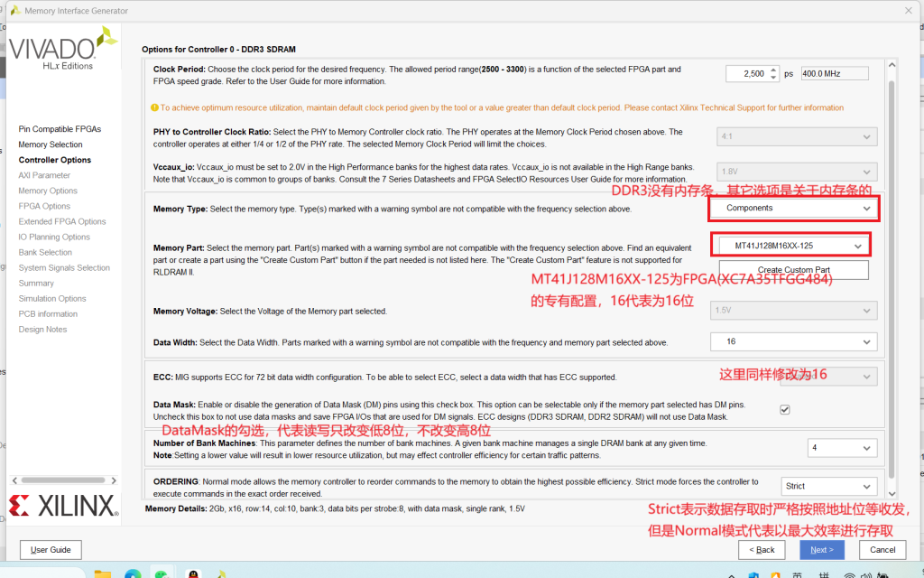924x578 pixels.
Task: Open the Vccaux_io 1.8V dropdown
Action: coord(797,172)
